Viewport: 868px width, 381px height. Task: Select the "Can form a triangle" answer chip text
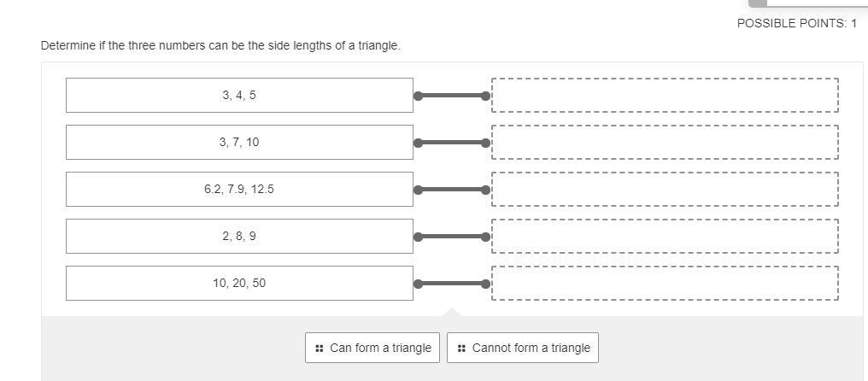click(380, 348)
